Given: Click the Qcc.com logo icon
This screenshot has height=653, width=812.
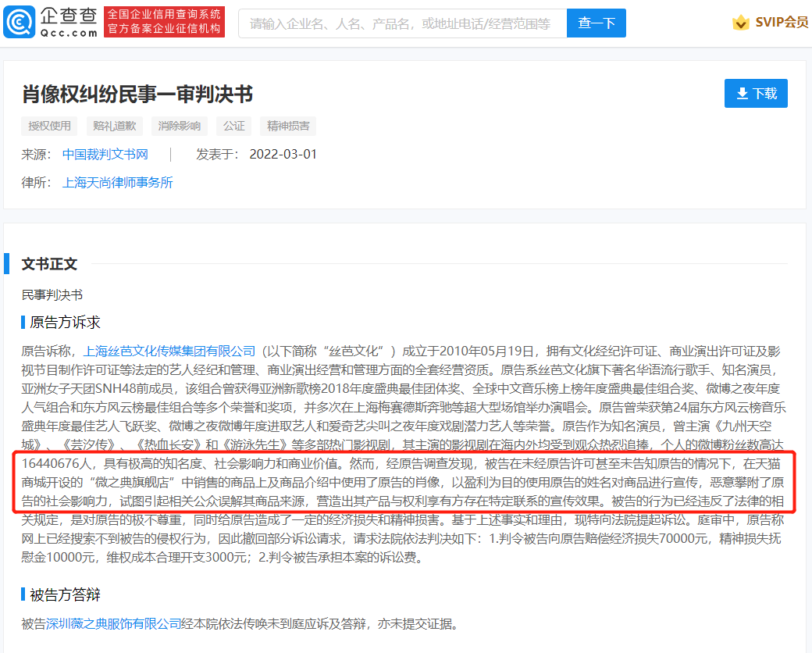Looking at the screenshot, I should 20,23.
